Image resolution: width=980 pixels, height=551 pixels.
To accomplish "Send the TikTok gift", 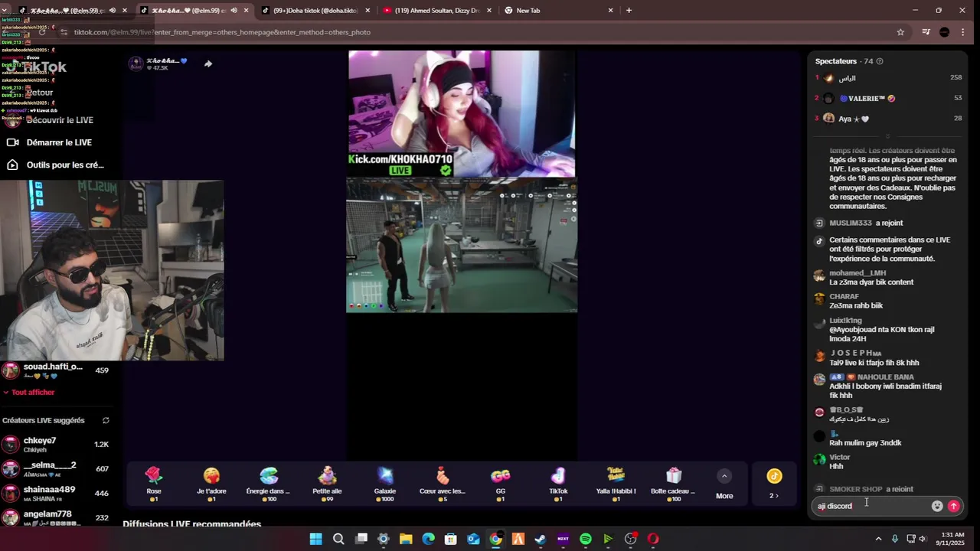I will click(558, 484).
